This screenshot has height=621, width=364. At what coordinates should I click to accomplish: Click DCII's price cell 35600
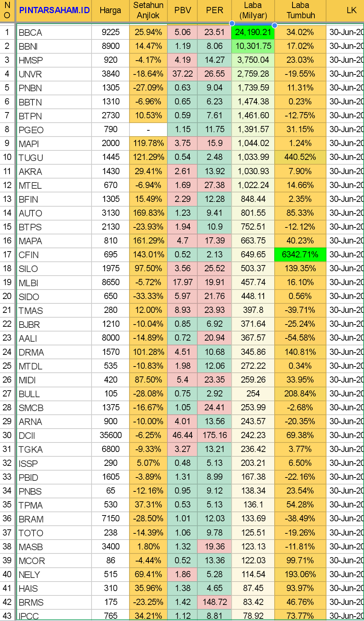(x=110, y=435)
